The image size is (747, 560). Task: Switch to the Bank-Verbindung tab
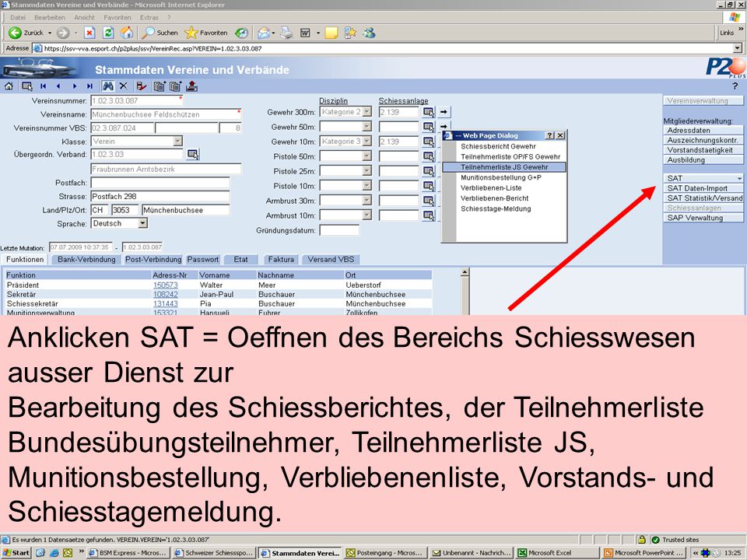(86, 260)
